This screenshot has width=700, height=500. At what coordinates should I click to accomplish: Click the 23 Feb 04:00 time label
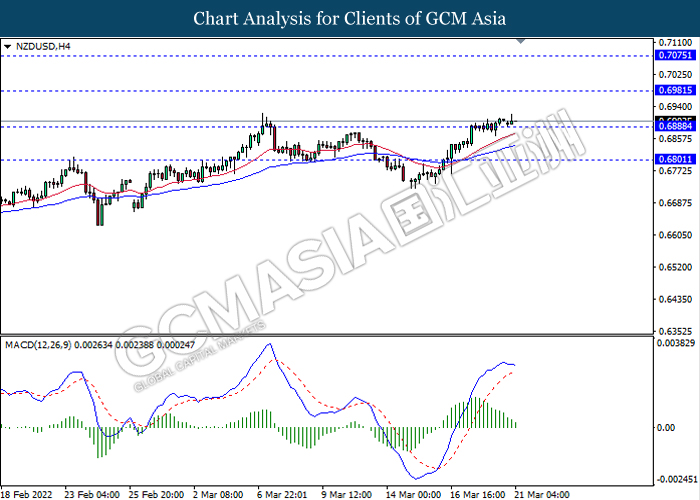pyautogui.click(x=92, y=494)
